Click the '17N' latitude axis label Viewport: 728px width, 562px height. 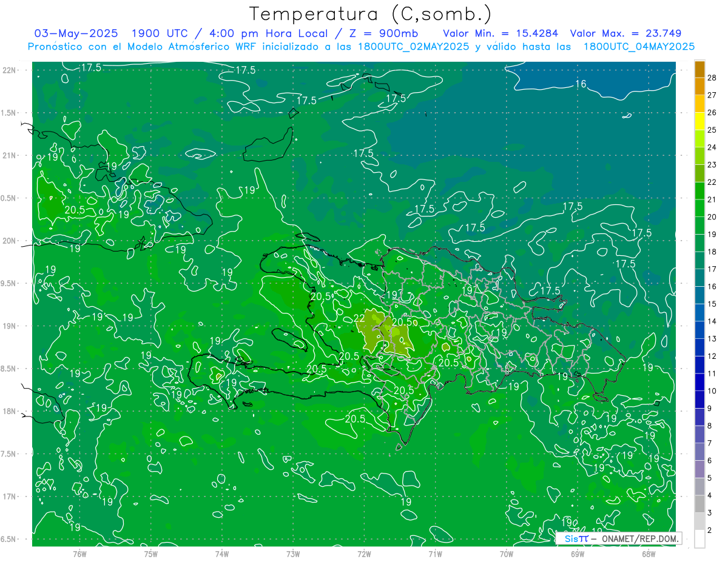[x=10, y=497]
